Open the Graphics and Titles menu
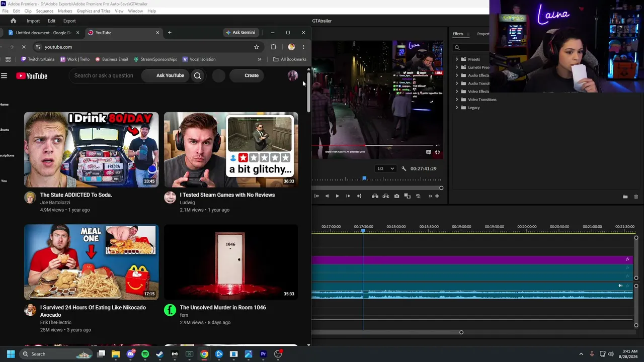This screenshot has width=644, height=362. point(94,11)
